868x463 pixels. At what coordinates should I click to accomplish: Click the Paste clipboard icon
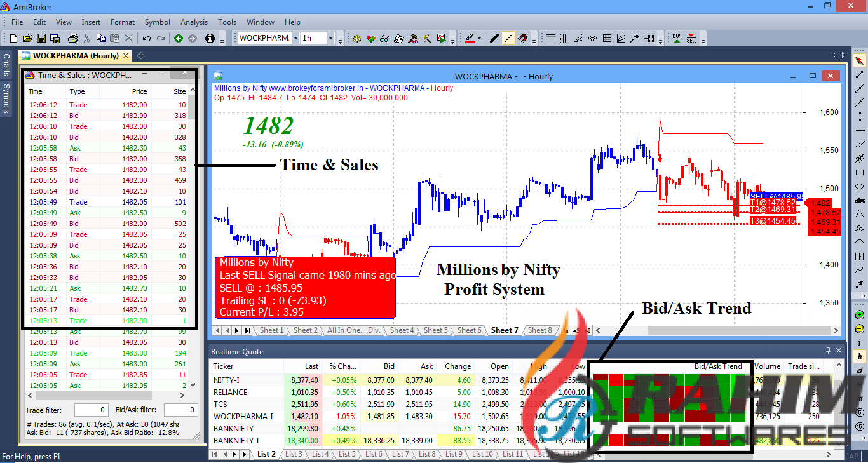coord(114,38)
